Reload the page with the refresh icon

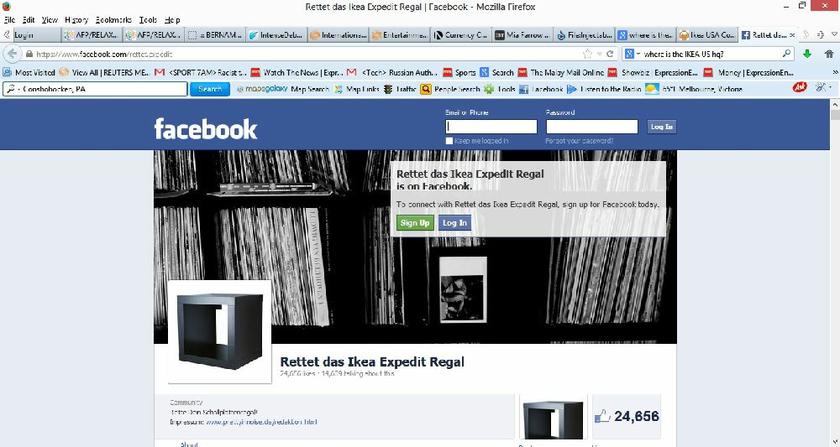[x=610, y=54]
